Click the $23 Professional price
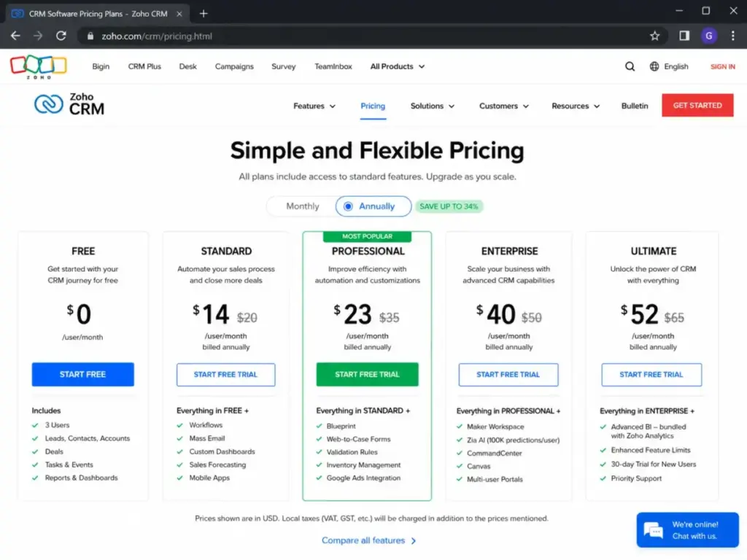 click(352, 314)
